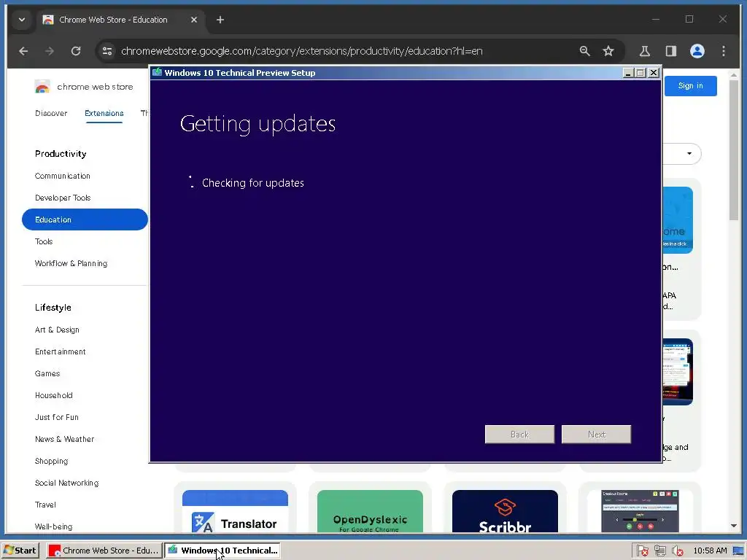Click the Back button in setup window
This screenshot has width=747, height=560.
pyautogui.click(x=519, y=435)
